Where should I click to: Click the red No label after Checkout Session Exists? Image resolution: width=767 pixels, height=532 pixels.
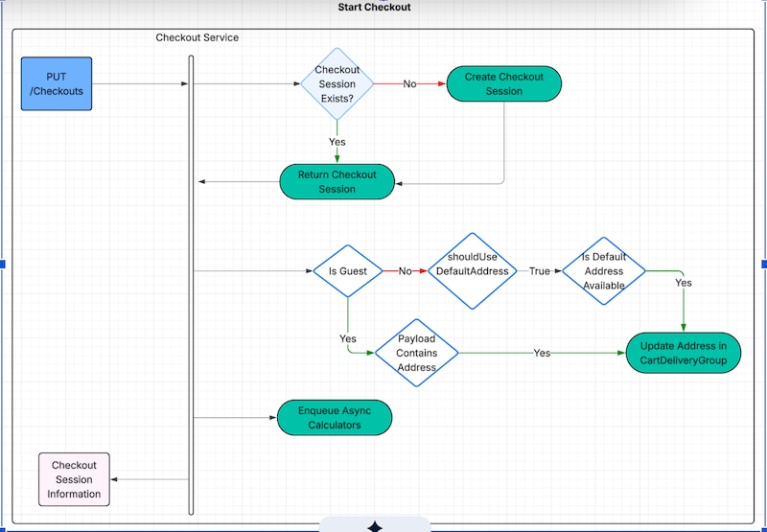(409, 84)
